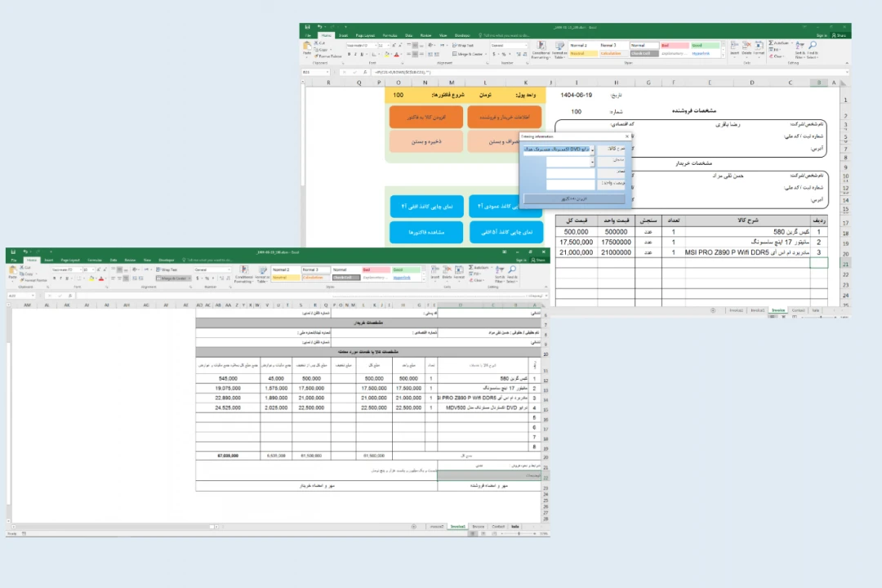This screenshot has height=588, width=882.
Task: Apply Neutral cell style in lower window
Action: click(x=285, y=278)
